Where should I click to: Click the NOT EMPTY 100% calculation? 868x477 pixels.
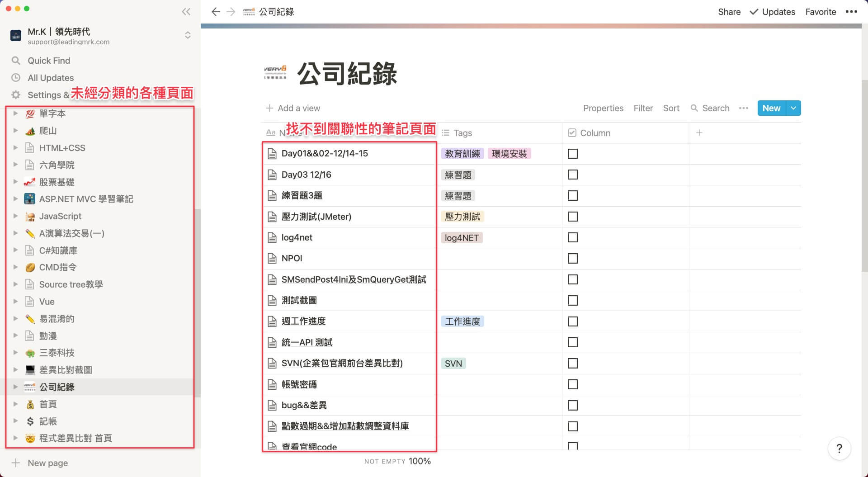[397, 461]
